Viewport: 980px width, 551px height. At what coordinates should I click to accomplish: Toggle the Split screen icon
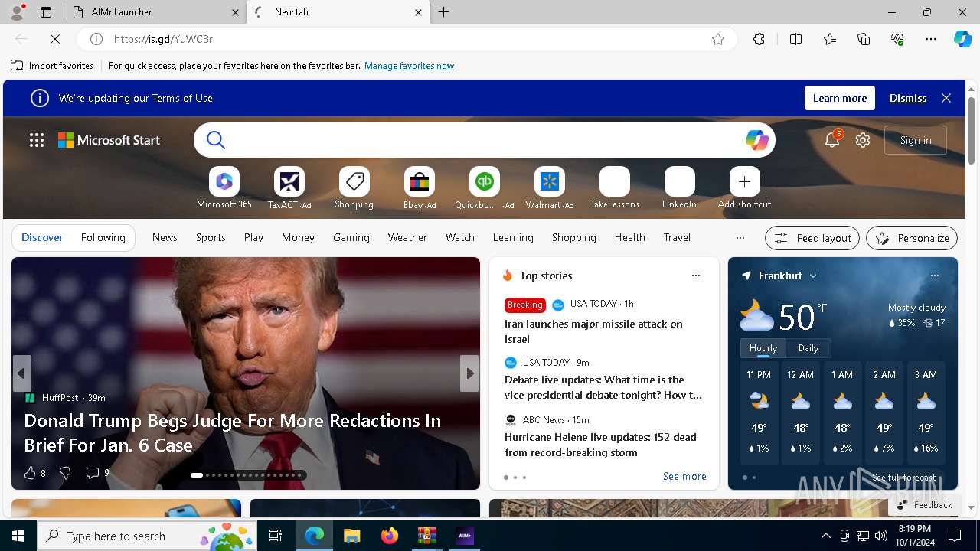coord(795,39)
